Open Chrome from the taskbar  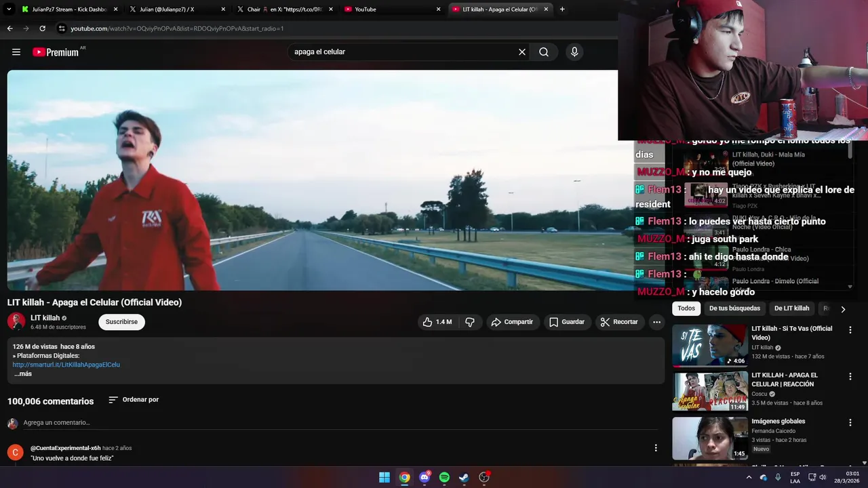pyautogui.click(x=404, y=477)
